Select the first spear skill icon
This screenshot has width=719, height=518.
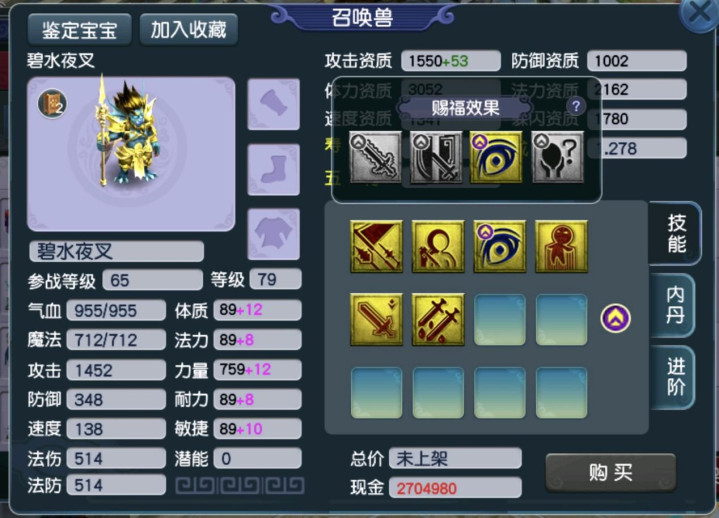376,246
